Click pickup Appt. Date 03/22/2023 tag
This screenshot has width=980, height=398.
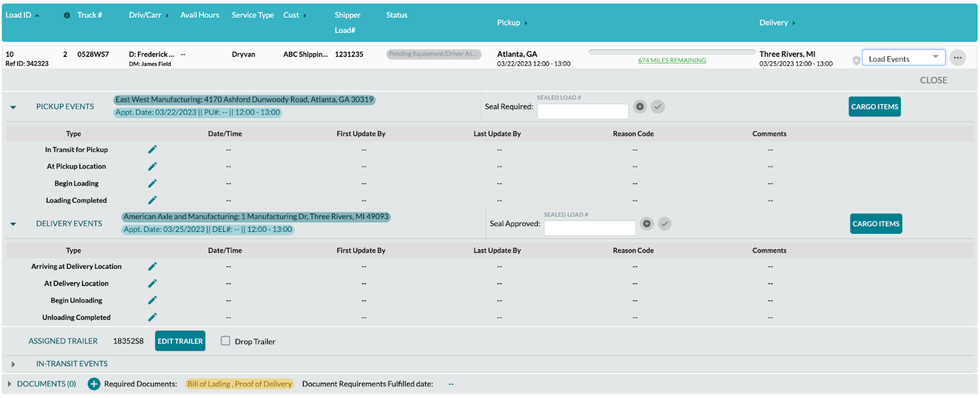(x=197, y=113)
